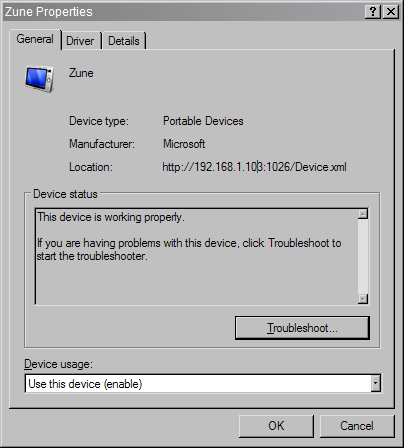Open the Driver tab
404x448 pixels.
(80, 41)
